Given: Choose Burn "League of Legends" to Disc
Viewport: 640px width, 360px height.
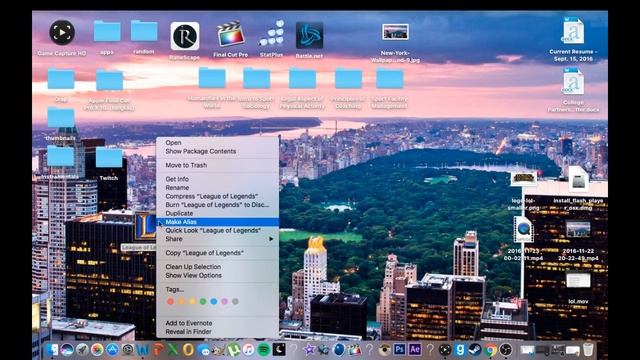Looking at the screenshot, I should click(x=218, y=204).
